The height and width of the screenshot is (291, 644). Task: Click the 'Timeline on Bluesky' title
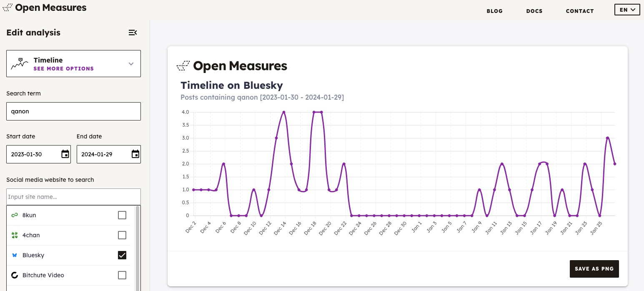coord(232,85)
